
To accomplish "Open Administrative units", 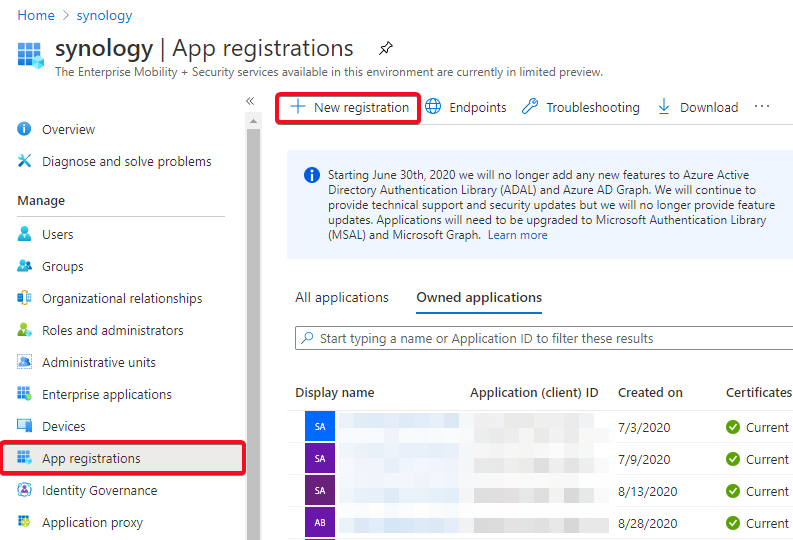I will point(99,362).
